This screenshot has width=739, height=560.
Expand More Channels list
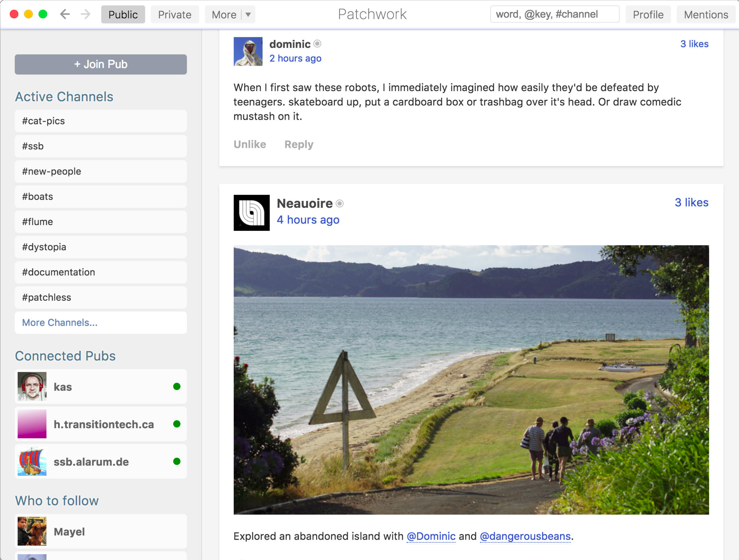60,323
